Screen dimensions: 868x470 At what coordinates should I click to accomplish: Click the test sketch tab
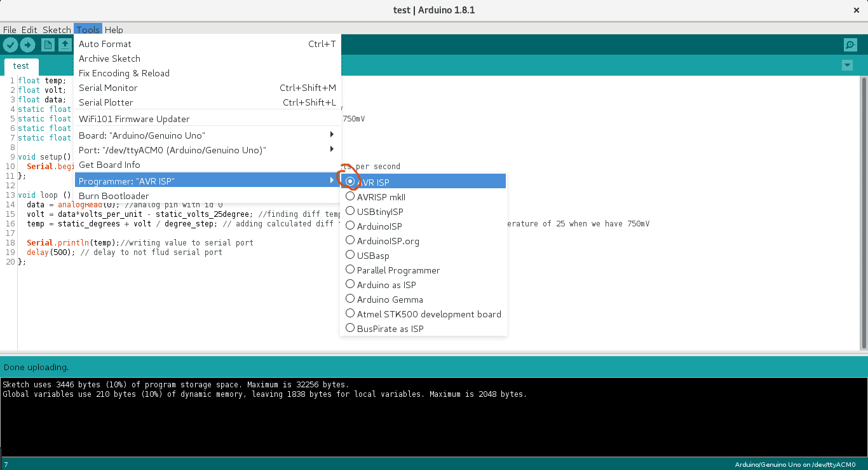(21, 66)
